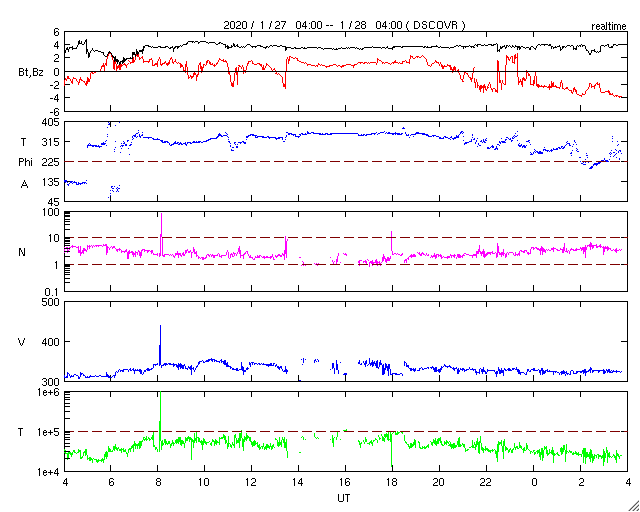The width and height of the screenshot is (640, 512).
Task: Click the "A" label below Phi
Action: coord(24,184)
